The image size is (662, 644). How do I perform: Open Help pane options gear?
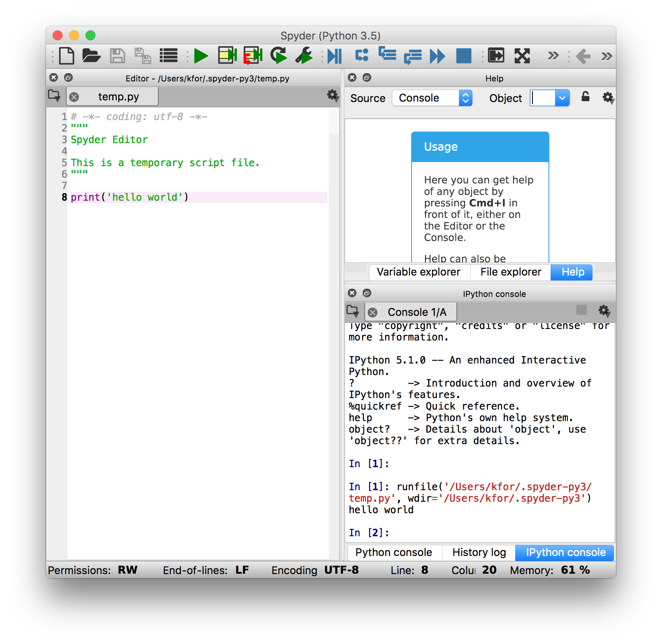(608, 98)
